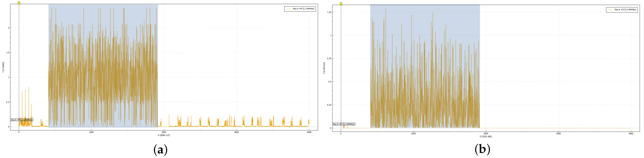The image size is (644, 158).
Task: Click the 0.75 tick on the Seq.tr.#3 Y axis
Action: coord(329,58)
